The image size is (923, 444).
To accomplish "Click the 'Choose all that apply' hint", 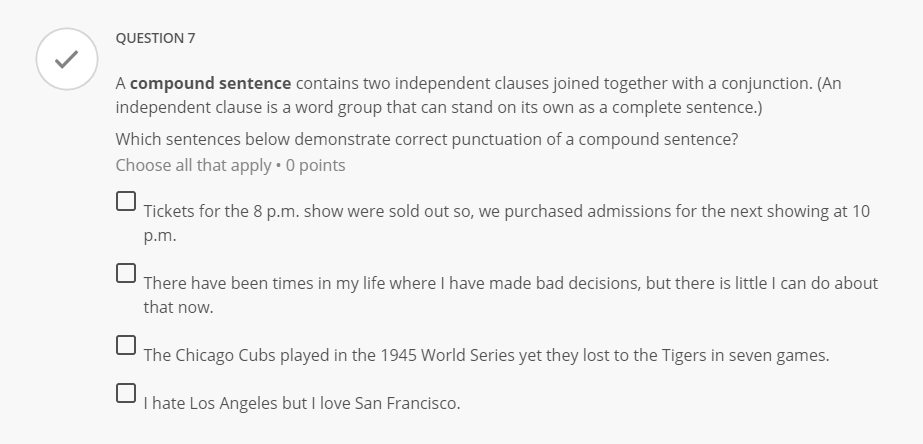I will tap(193, 165).
